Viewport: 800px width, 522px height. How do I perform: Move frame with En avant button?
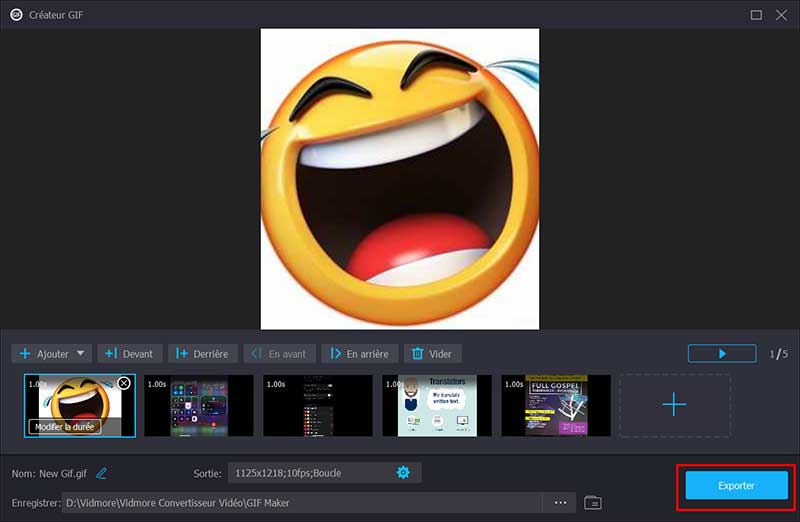click(280, 354)
